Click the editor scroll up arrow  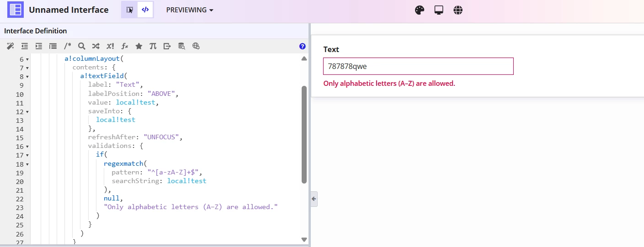[304, 58]
